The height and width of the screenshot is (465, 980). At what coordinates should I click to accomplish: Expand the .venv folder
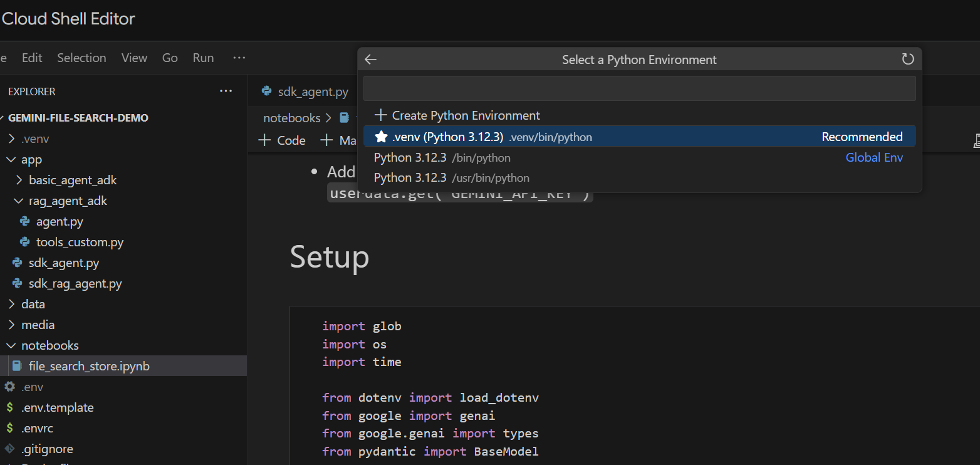[x=11, y=139]
